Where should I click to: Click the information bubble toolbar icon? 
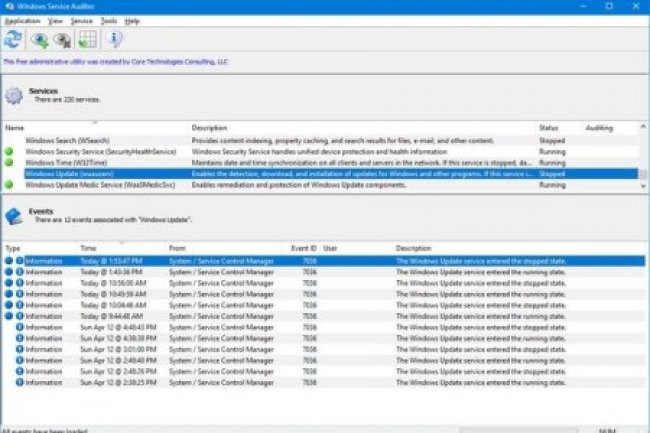pyautogui.click(x=114, y=40)
